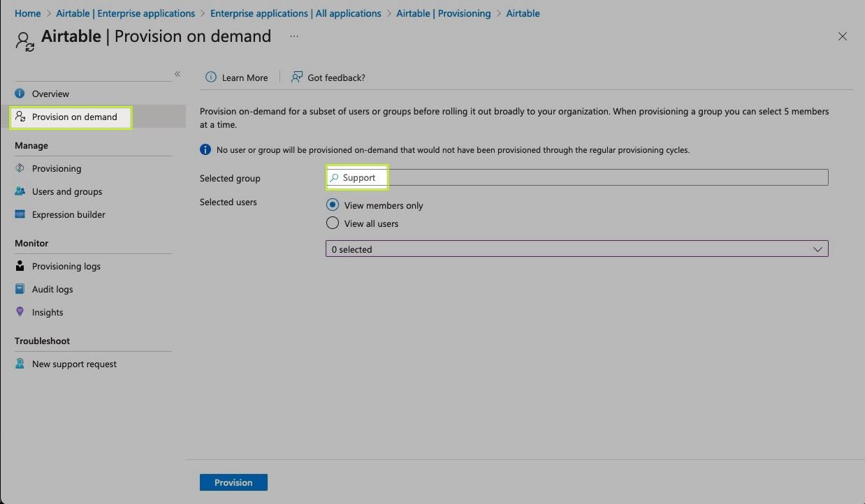Image resolution: width=865 pixels, height=504 pixels.
Task: Open Overview in the sidebar
Action: click(50, 94)
